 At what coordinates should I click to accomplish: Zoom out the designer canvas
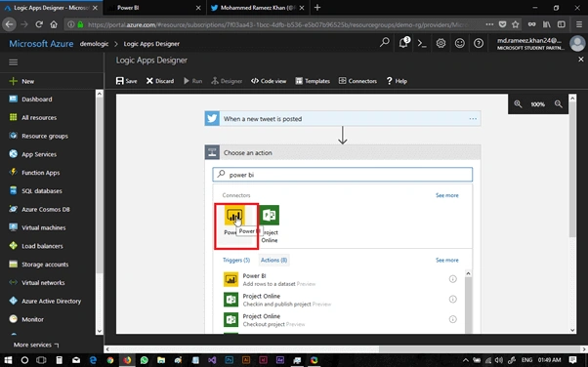pos(559,104)
